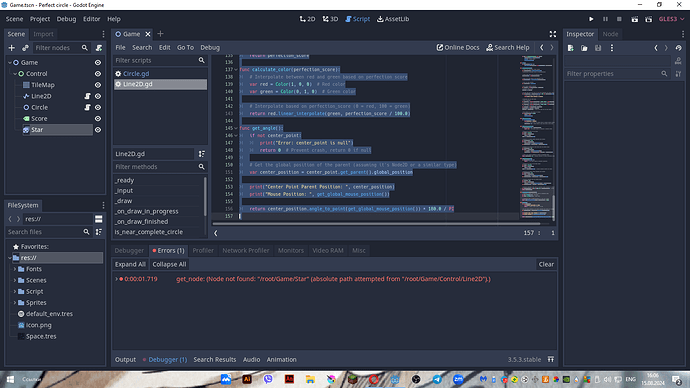Screen dimensions: 690x388
Task: Open Online Docs
Action: tap(458, 48)
